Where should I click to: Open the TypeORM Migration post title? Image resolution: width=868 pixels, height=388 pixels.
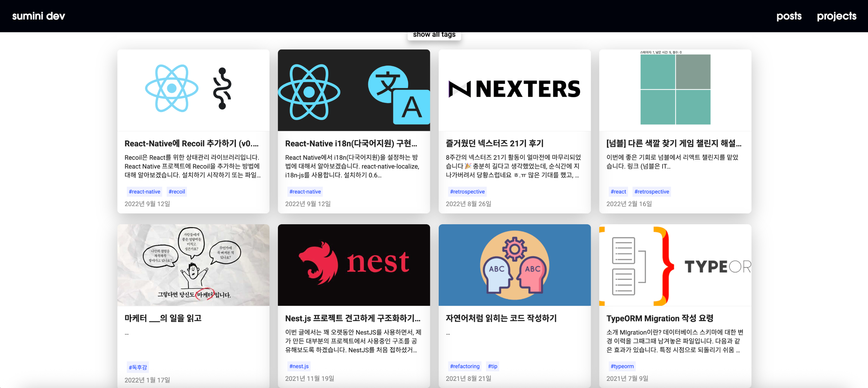[x=659, y=318]
